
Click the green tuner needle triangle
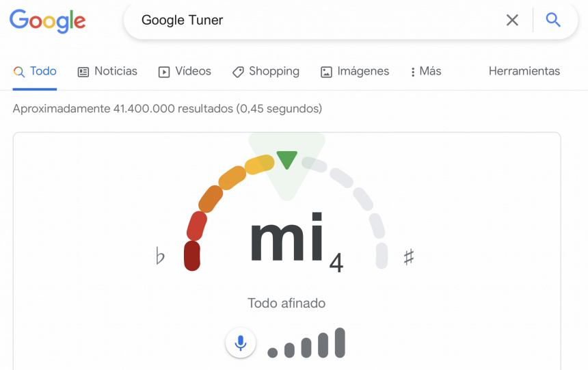coord(287,160)
